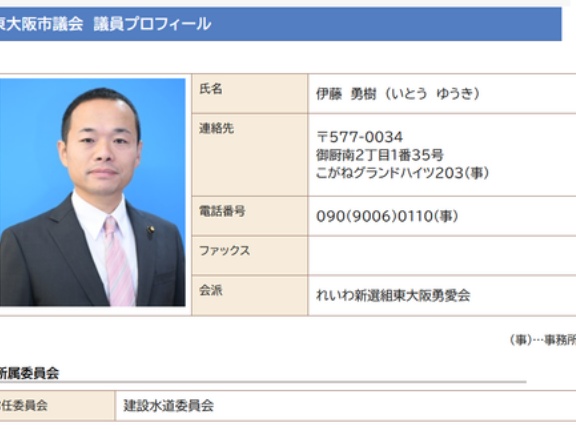The image size is (576, 430).
Task: Click the 電話番号 label cell
Action: [x=250, y=216]
